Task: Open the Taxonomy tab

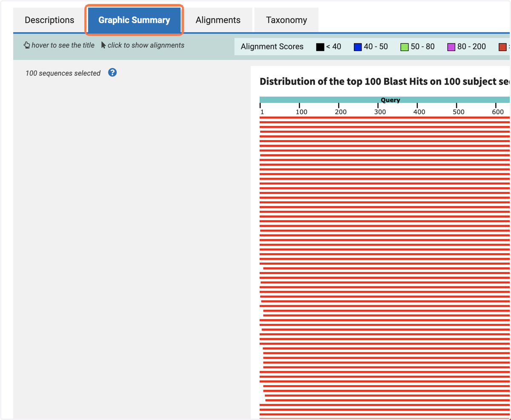Action: tap(286, 20)
